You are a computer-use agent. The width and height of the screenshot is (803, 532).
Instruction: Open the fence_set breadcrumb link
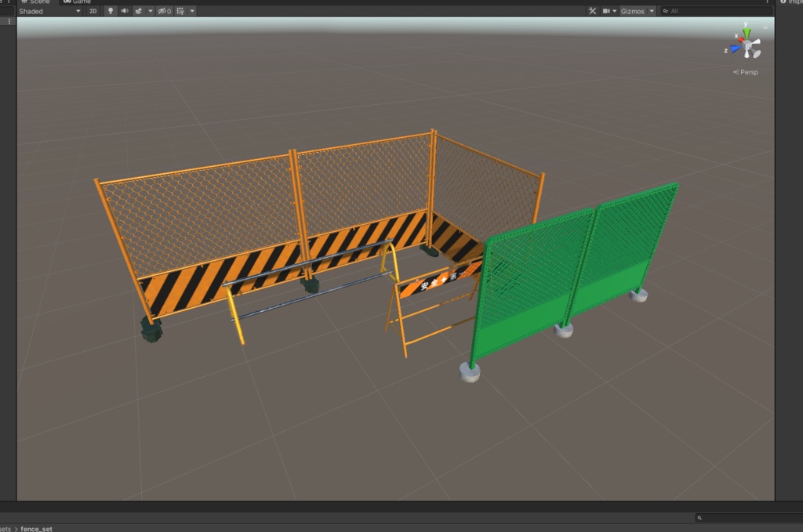pyautogui.click(x=38, y=527)
